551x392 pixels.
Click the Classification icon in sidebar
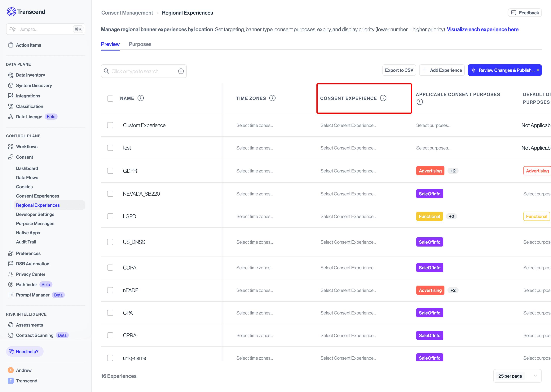(x=11, y=106)
